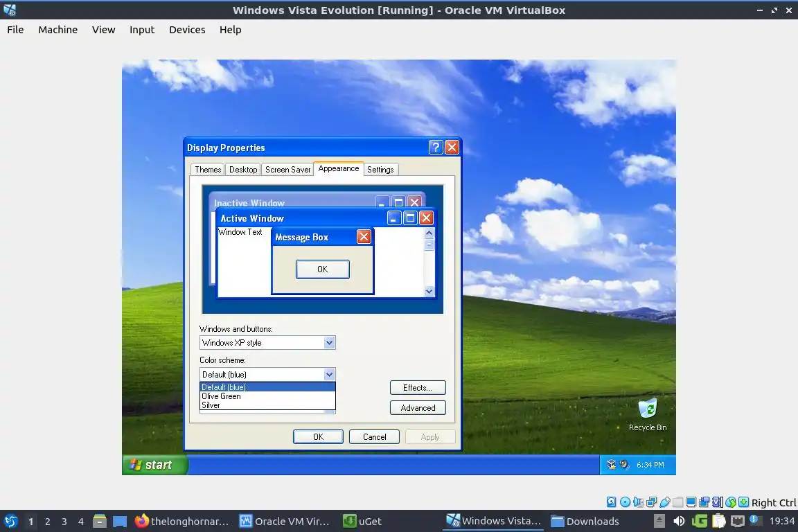The width and height of the screenshot is (798, 532).
Task: Click the Right Ctrl host key label
Action: (x=774, y=502)
